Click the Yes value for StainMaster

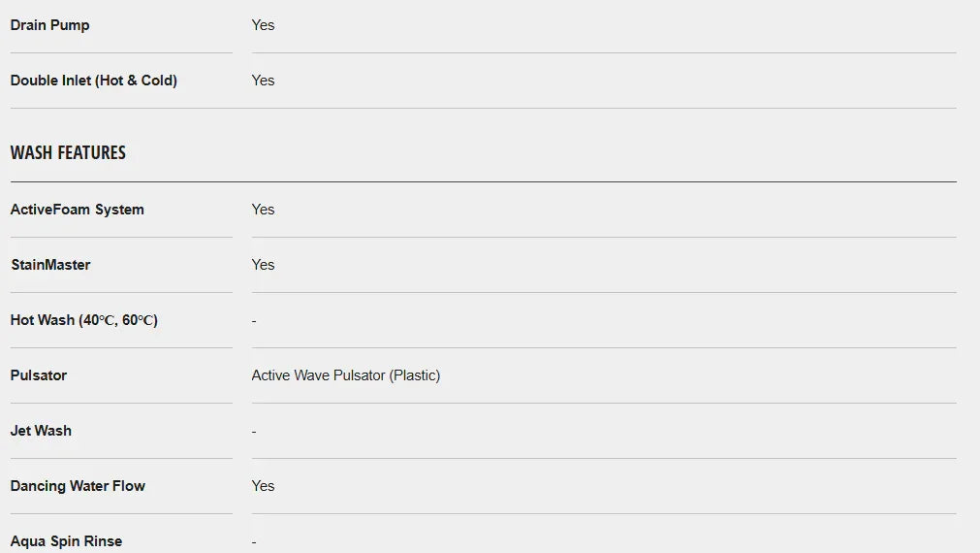(263, 265)
